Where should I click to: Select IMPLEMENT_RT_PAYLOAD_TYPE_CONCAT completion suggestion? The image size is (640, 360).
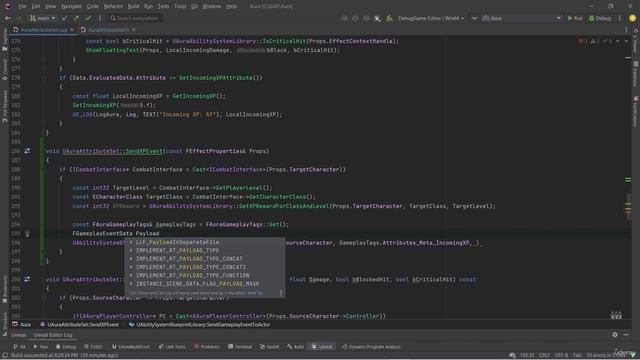[204, 259]
